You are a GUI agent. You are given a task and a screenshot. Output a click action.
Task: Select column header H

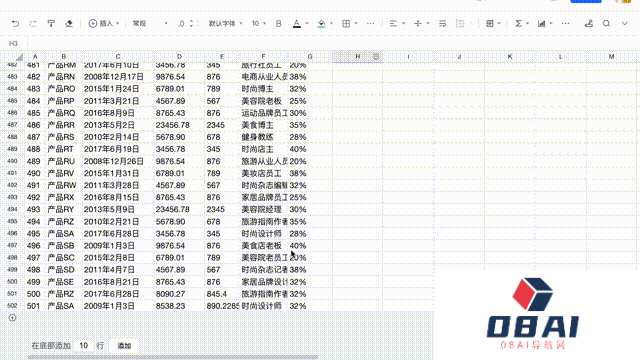coord(358,56)
